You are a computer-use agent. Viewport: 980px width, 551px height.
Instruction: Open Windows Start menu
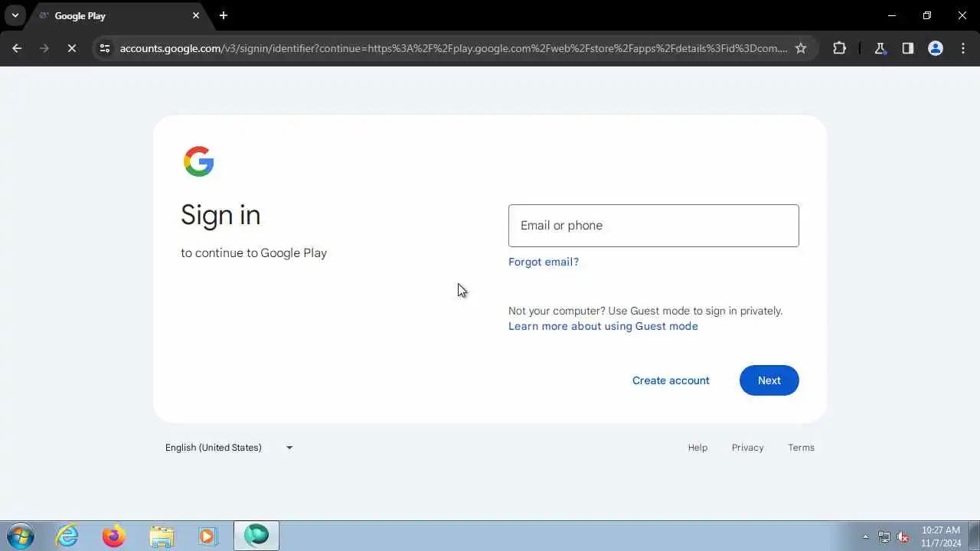coord(21,536)
